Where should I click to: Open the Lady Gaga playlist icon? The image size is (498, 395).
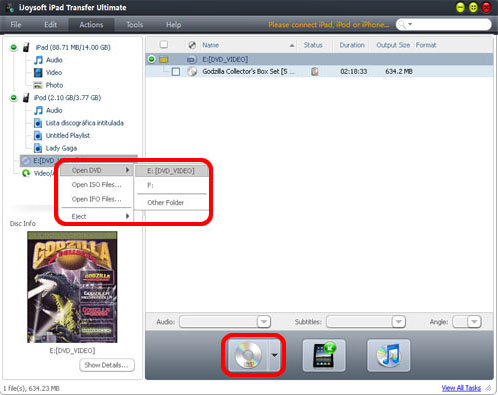[x=38, y=148]
